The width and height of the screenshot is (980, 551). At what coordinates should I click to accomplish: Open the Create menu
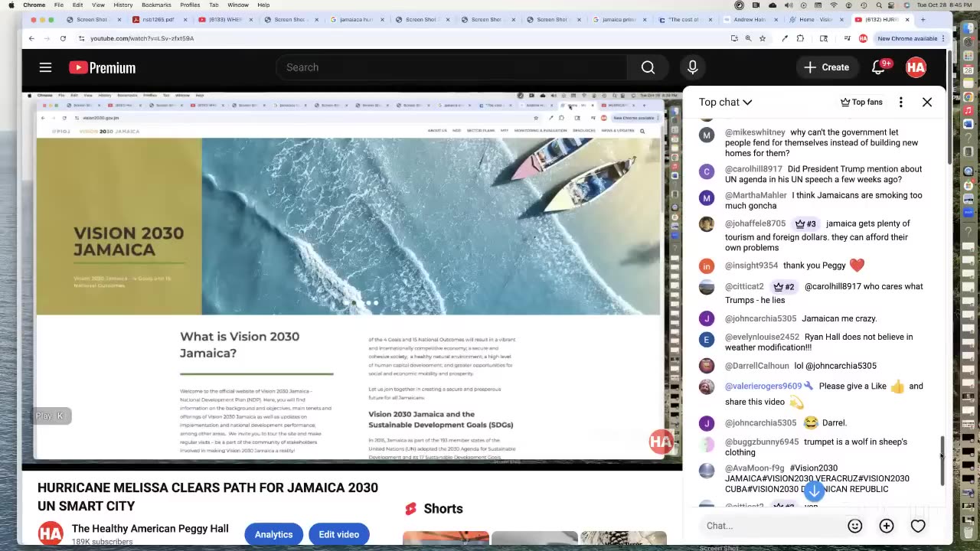pyautogui.click(x=826, y=67)
